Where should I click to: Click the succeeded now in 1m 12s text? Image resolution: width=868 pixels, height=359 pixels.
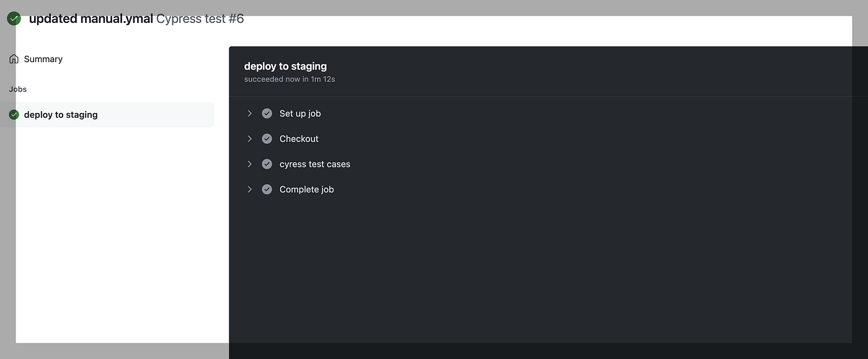click(x=289, y=79)
